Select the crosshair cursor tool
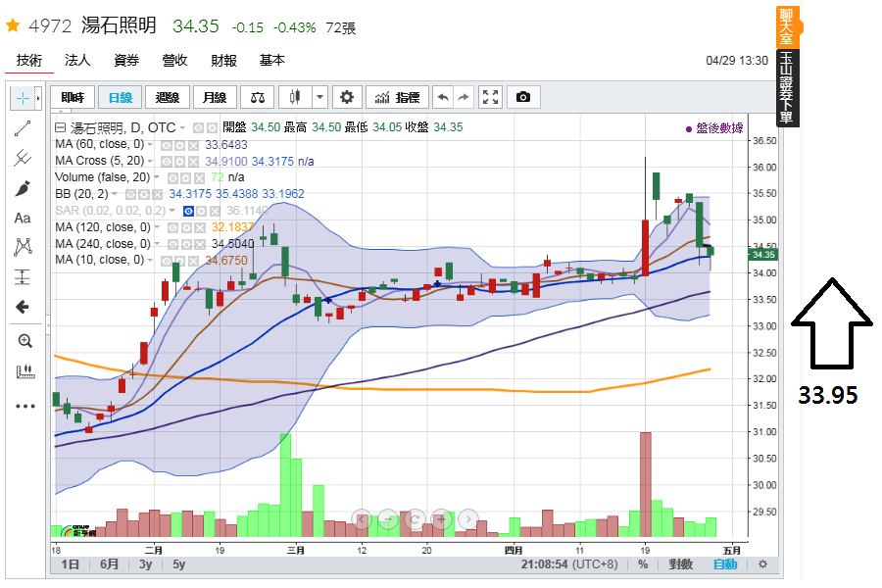882x588 pixels. tap(23, 98)
